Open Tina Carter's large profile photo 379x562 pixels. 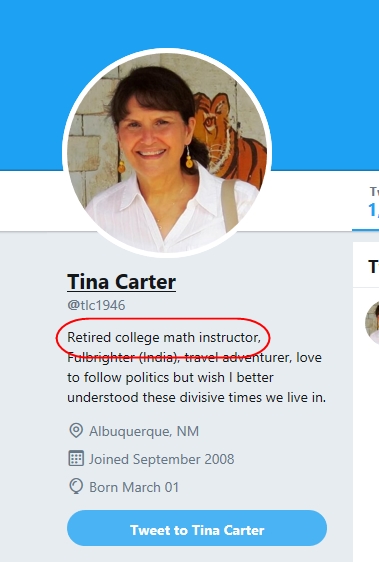point(167,152)
